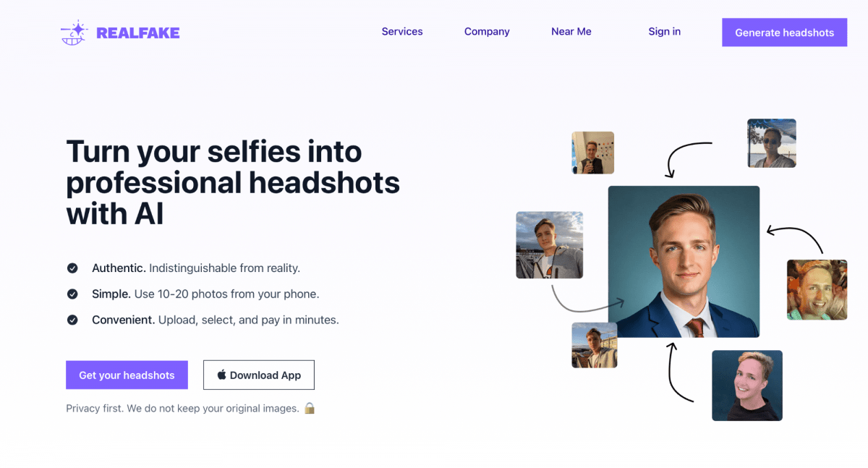Screen dimensions: 868x468
Task: Click the Download App button
Action: click(x=259, y=375)
